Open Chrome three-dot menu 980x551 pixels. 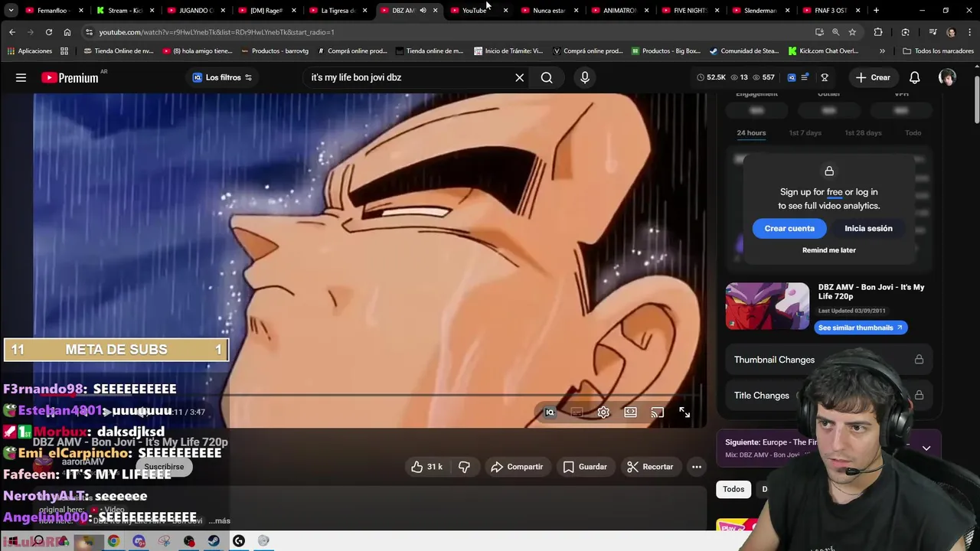[x=969, y=32]
